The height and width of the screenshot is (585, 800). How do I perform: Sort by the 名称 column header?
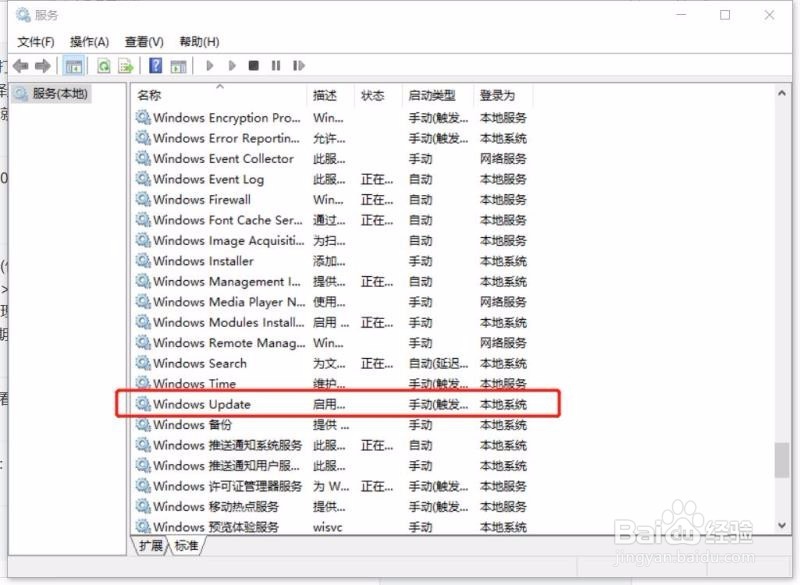point(220,95)
